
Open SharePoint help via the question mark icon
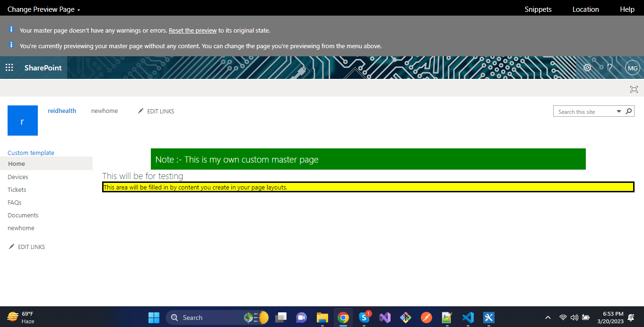[x=609, y=68]
